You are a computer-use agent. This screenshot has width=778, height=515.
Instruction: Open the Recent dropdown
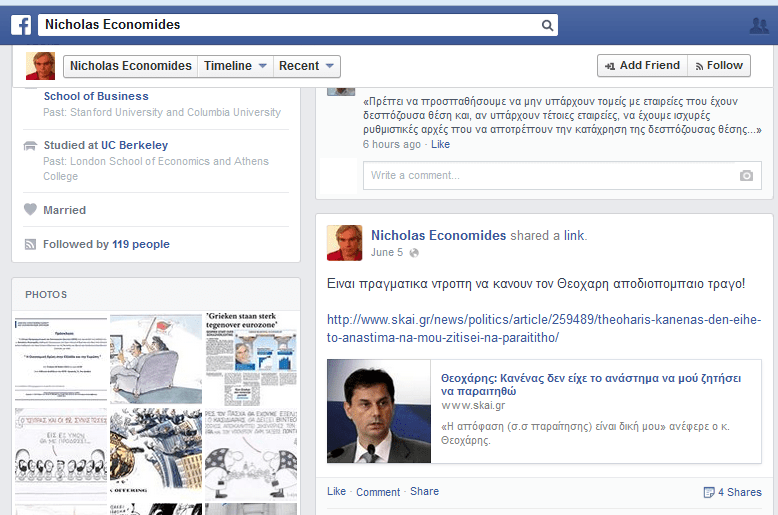(306, 66)
